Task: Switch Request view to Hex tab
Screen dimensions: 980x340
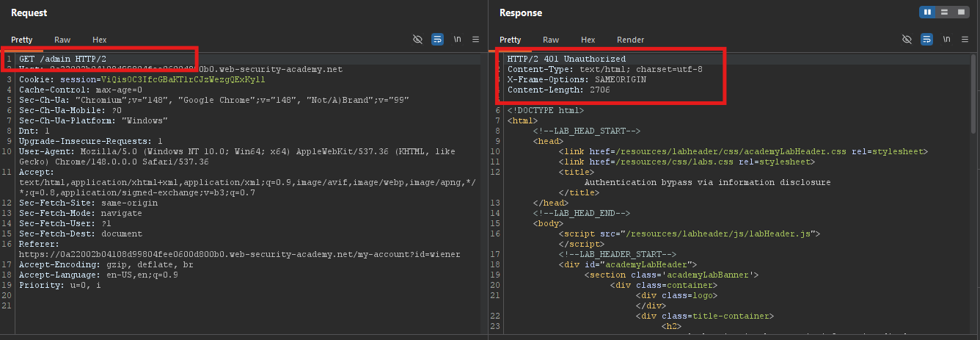Action: coord(100,40)
